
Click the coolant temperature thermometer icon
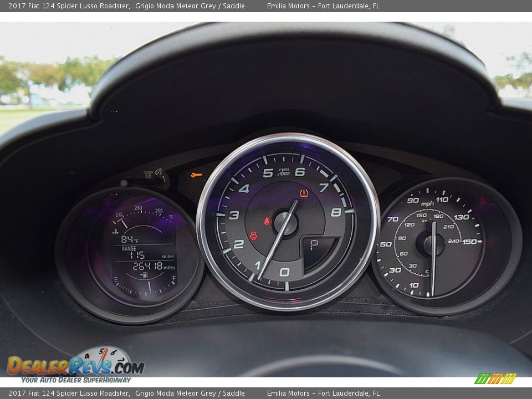click(115, 231)
